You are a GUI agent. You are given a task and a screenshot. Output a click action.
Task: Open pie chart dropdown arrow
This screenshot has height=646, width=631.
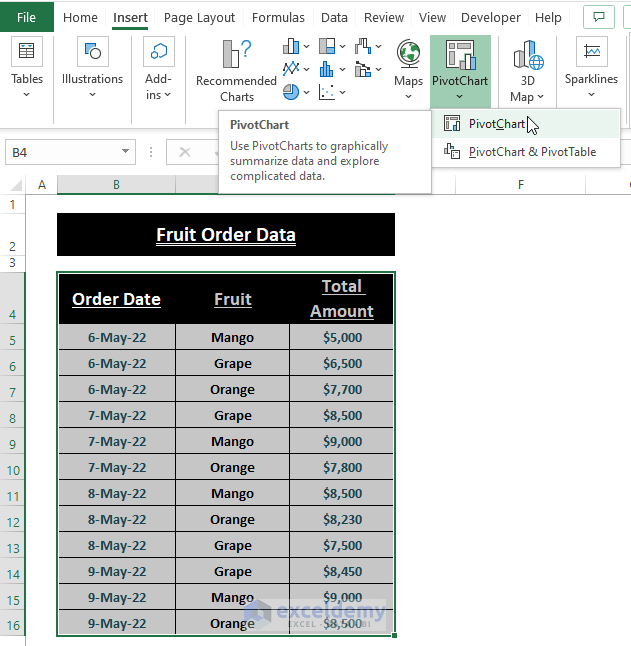306,92
